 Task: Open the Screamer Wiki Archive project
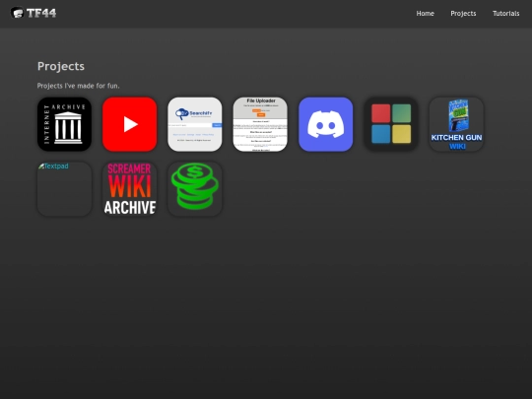coord(130,188)
